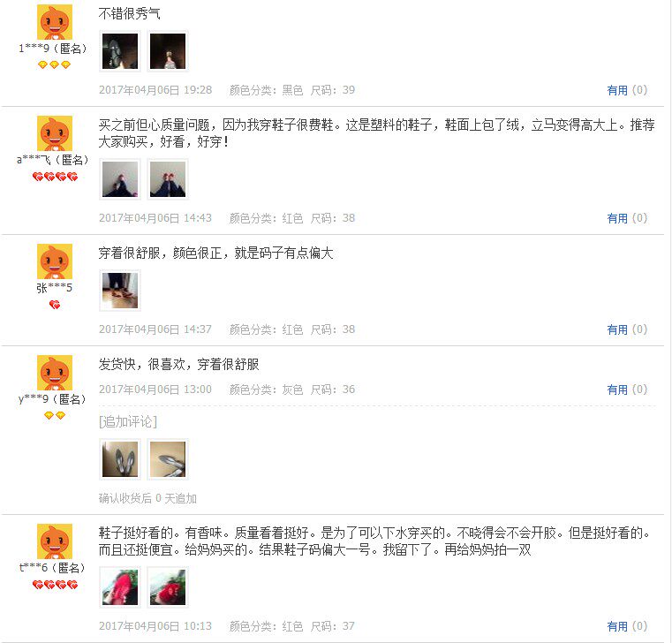Click avatar of user 1***9
Image resolution: width=672 pixels, height=643 pixels.
[x=55, y=22]
